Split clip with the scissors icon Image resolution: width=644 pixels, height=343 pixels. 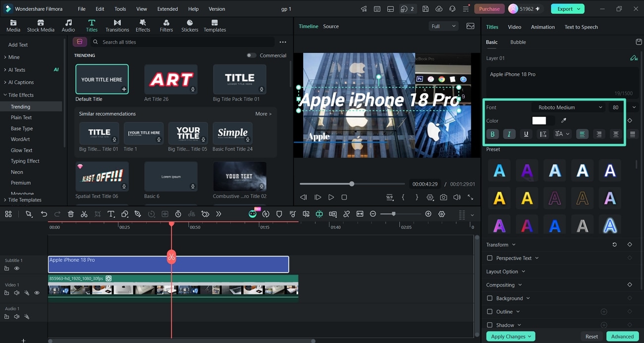84,214
